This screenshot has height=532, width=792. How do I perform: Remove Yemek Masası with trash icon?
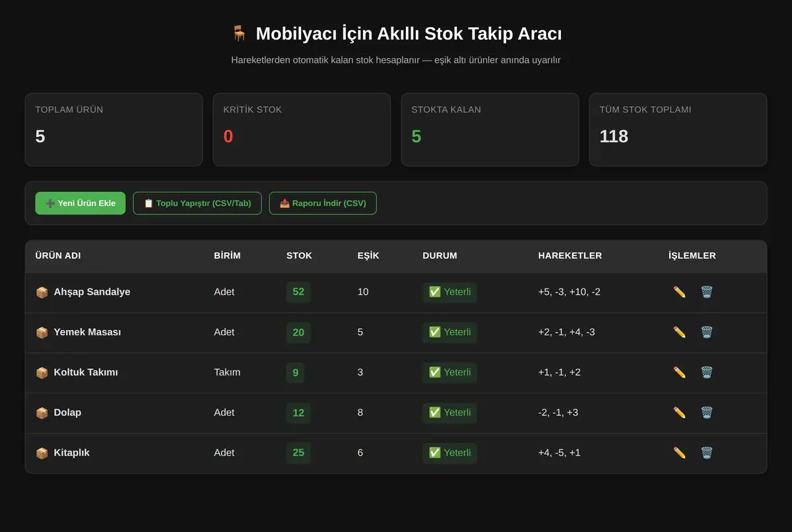(x=706, y=332)
